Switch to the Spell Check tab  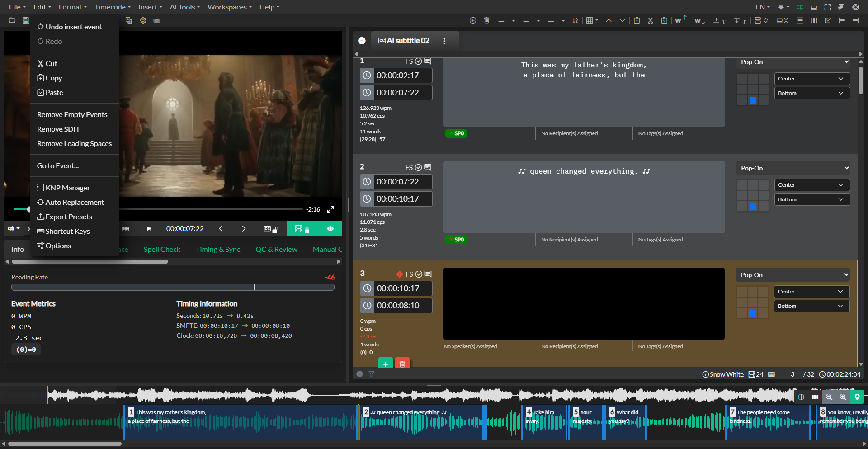[161, 249]
